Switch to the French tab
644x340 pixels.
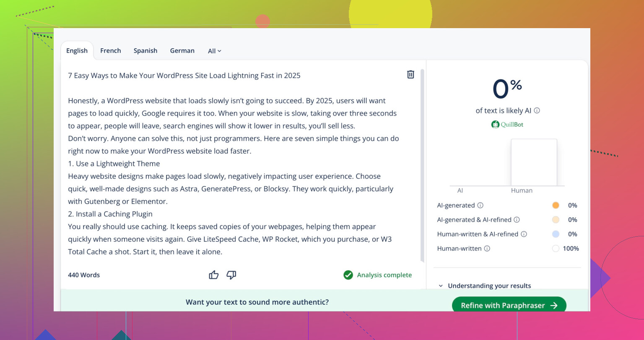111,51
